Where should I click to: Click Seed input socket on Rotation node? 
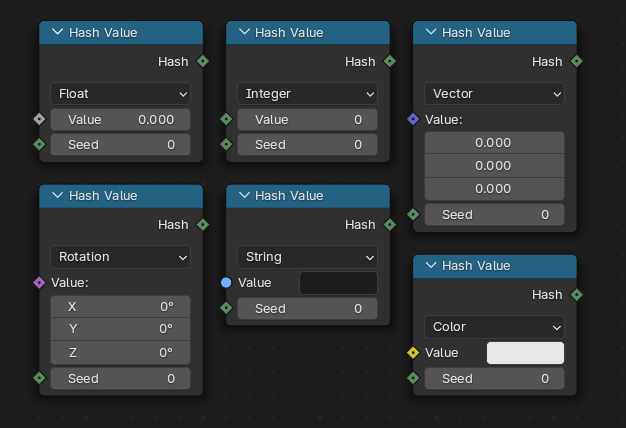(39, 378)
